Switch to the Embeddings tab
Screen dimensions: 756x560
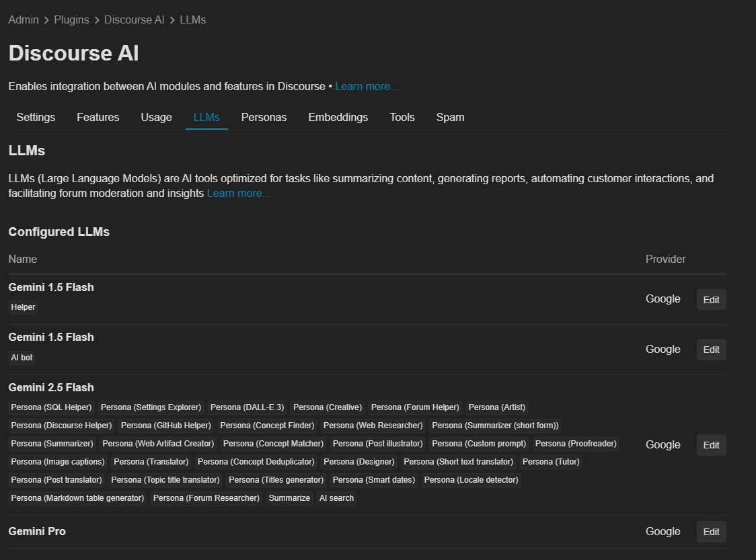point(338,117)
